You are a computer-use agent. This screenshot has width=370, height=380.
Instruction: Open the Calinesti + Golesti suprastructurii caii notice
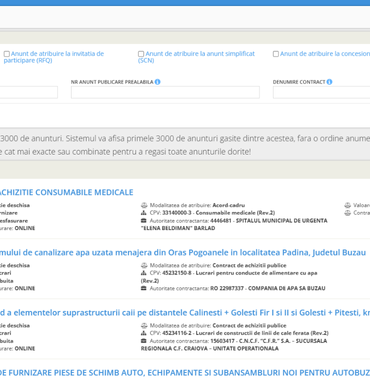click(185, 313)
